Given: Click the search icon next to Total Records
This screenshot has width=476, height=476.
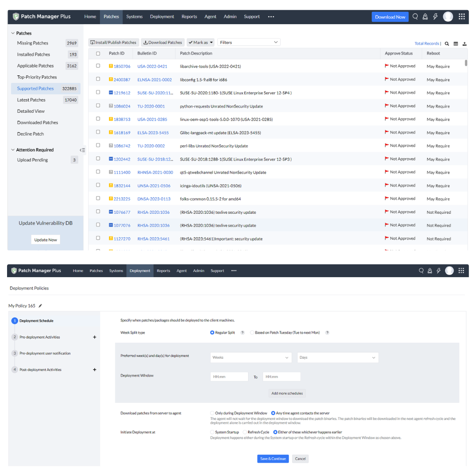Looking at the screenshot, I should pyautogui.click(x=447, y=44).
